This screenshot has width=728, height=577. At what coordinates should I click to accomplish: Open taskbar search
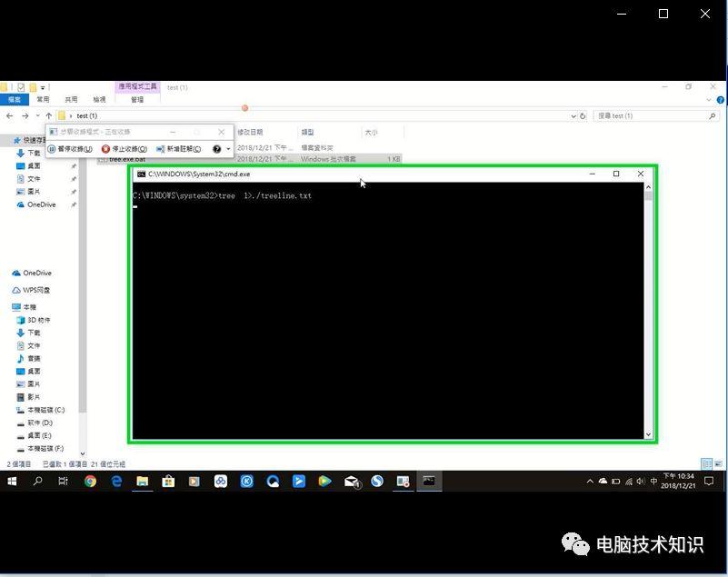pyautogui.click(x=37, y=482)
